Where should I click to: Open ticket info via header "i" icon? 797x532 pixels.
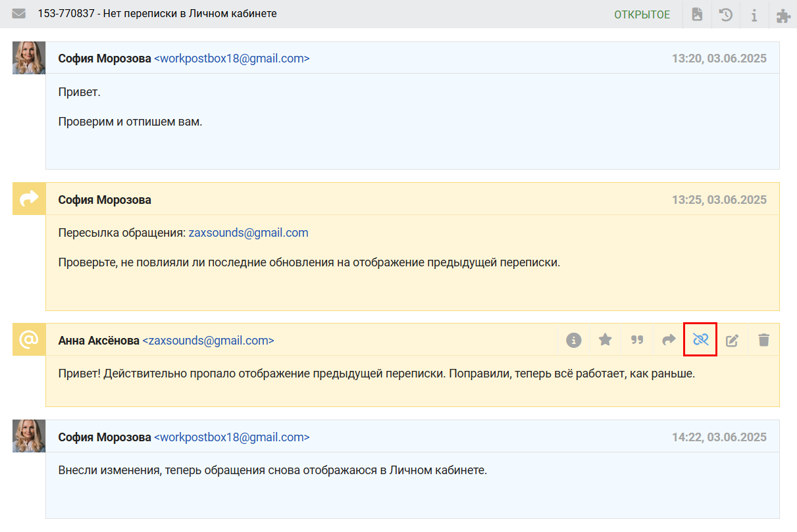[754, 14]
